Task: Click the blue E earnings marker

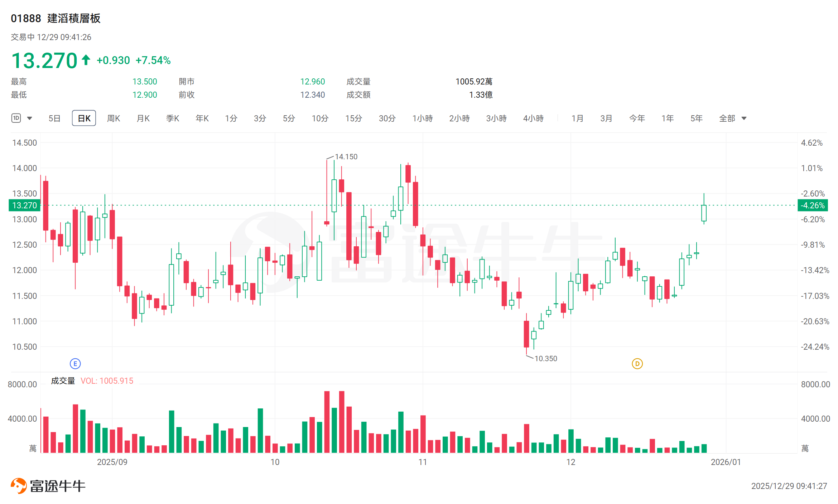Action: point(75,364)
